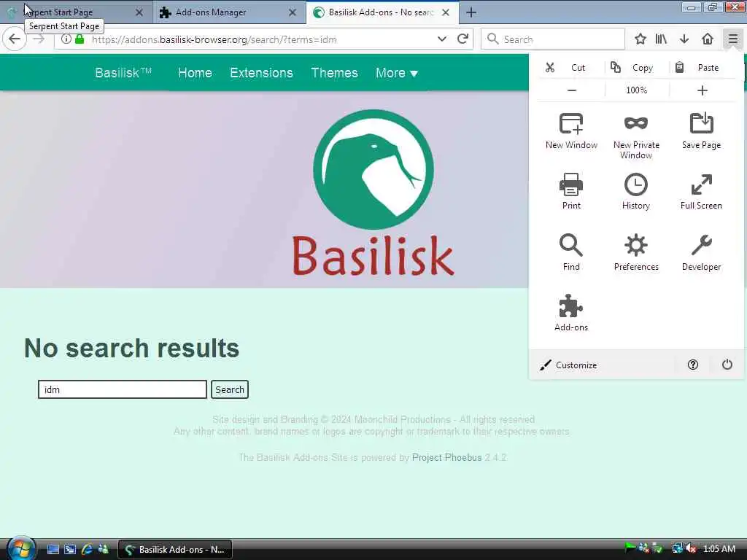Open the Windows Start orb
This screenshot has height=560, width=747.
20,548
